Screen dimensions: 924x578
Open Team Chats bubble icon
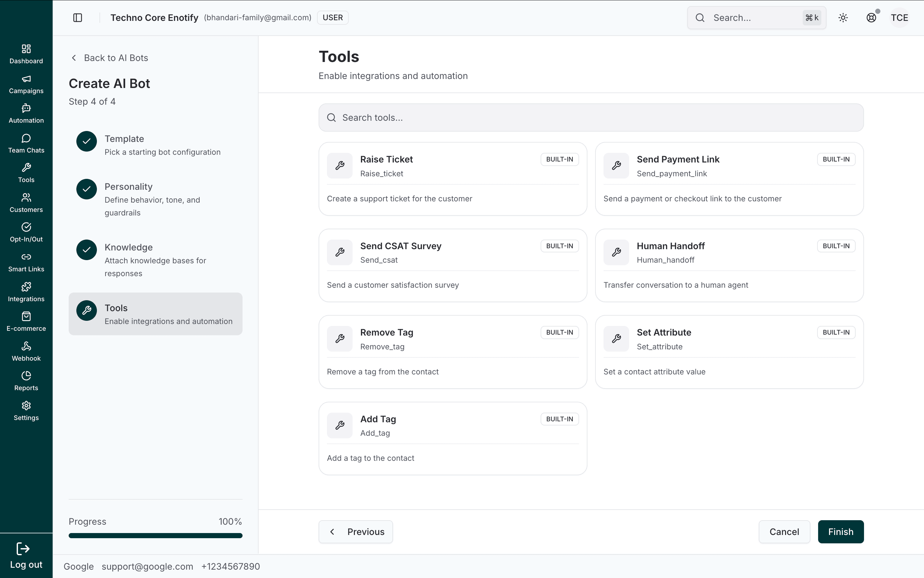26,138
